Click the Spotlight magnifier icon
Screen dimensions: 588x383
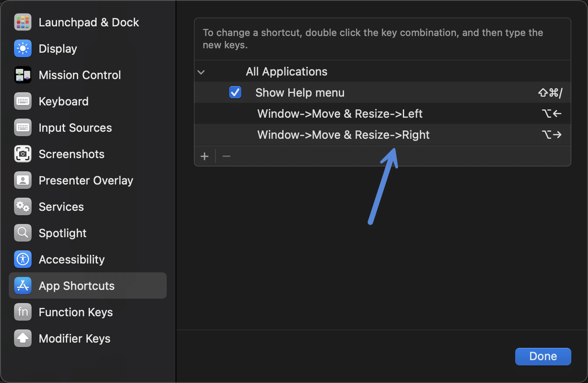[22, 233]
